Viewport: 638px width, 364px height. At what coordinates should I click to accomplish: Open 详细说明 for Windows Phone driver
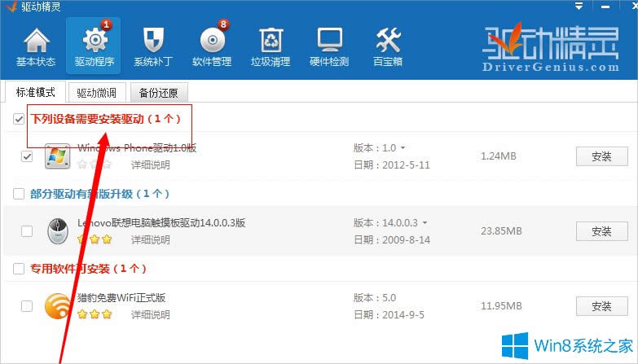pos(151,164)
